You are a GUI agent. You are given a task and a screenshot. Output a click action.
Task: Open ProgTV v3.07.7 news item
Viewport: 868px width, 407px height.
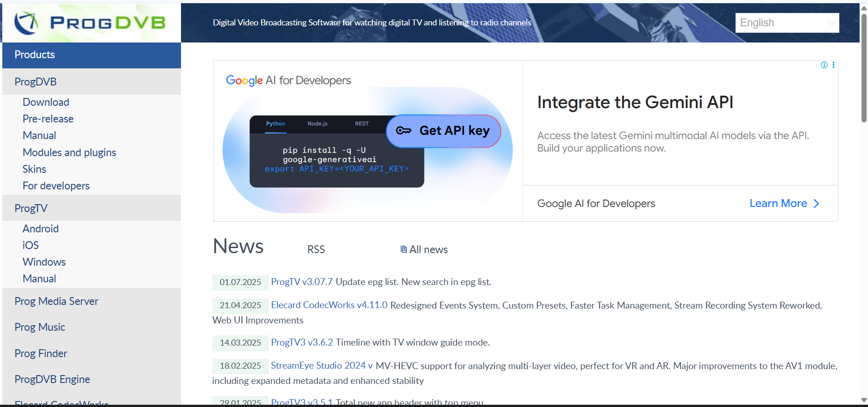(301, 282)
